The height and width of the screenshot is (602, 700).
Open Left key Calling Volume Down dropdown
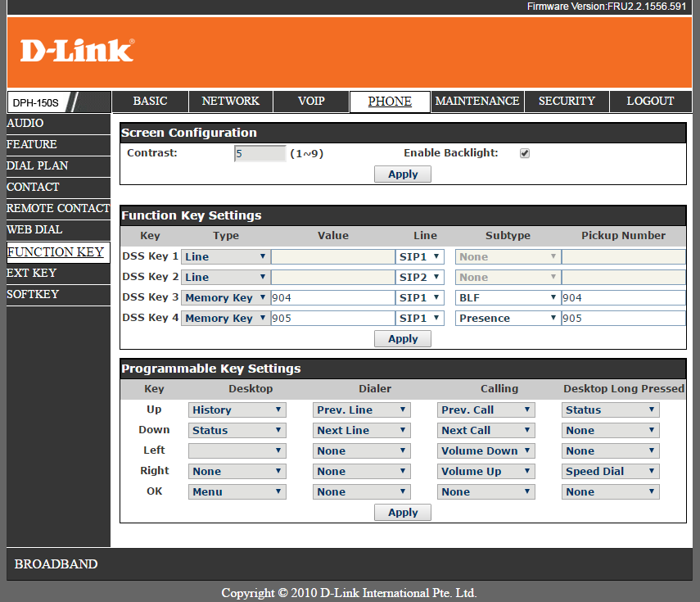click(485, 450)
